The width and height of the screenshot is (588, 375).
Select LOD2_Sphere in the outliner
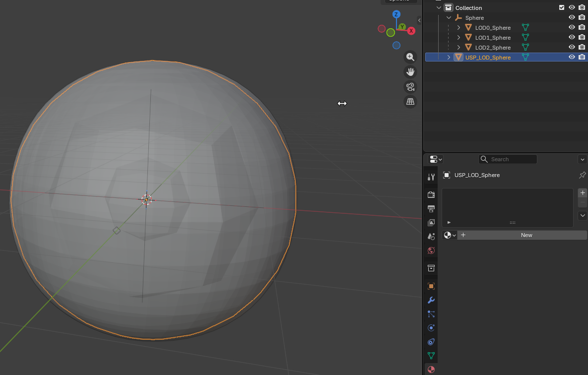click(492, 48)
